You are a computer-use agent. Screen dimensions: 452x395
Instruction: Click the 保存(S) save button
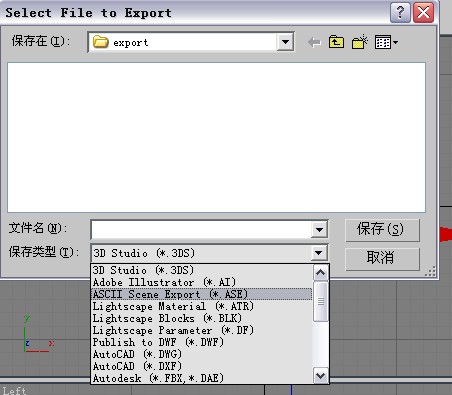(382, 230)
